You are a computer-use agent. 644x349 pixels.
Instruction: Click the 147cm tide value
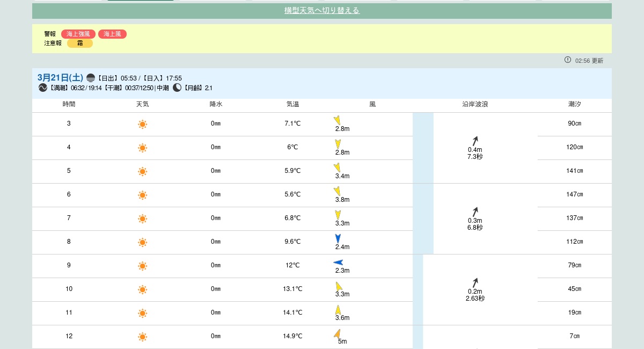[x=574, y=194]
